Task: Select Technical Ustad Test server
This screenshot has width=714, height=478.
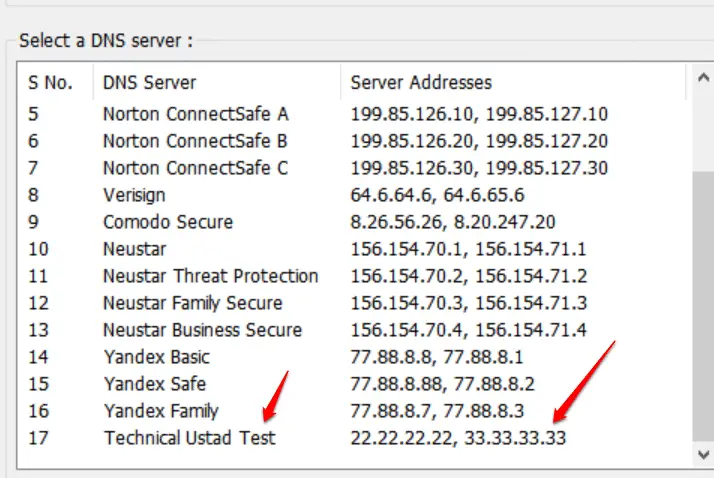Action: click(x=352, y=438)
